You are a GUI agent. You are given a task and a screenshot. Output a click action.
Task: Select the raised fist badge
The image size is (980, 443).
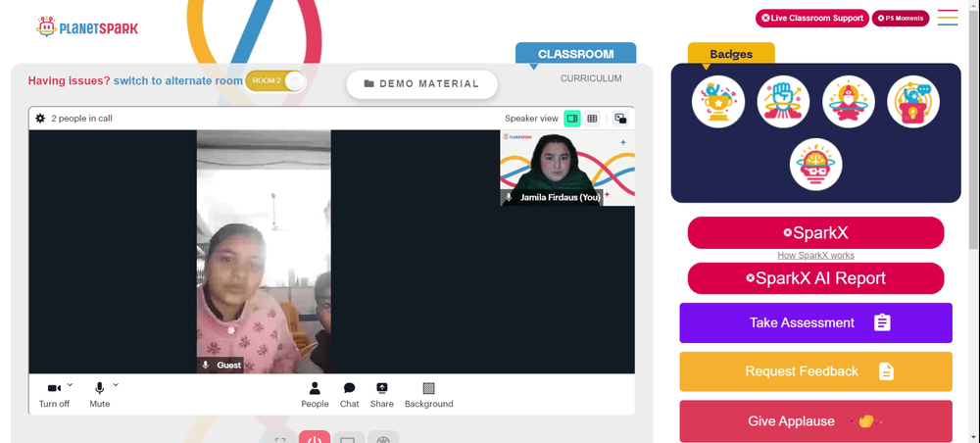783,101
